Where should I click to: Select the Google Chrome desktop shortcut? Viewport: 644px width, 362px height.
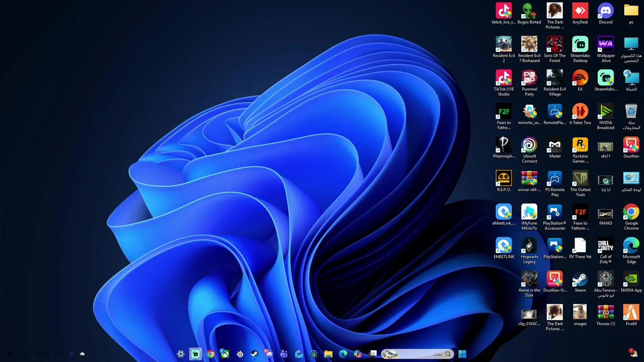631,217
